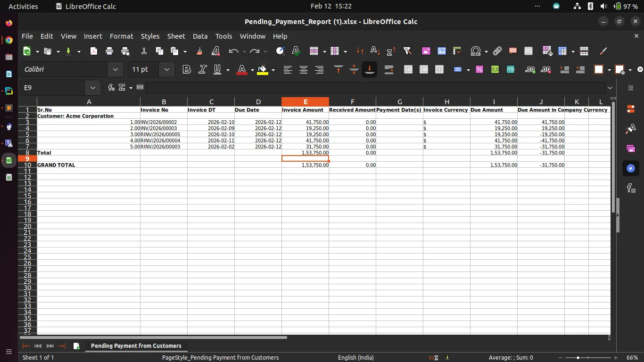
Task: Open the font name dropdown
Action: pos(115,70)
